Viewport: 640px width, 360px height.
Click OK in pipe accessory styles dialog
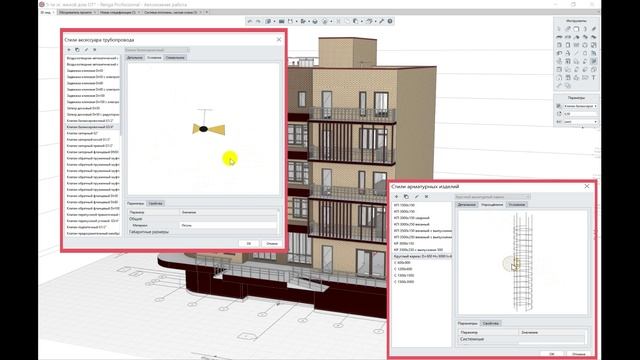pyautogui.click(x=249, y=244)
